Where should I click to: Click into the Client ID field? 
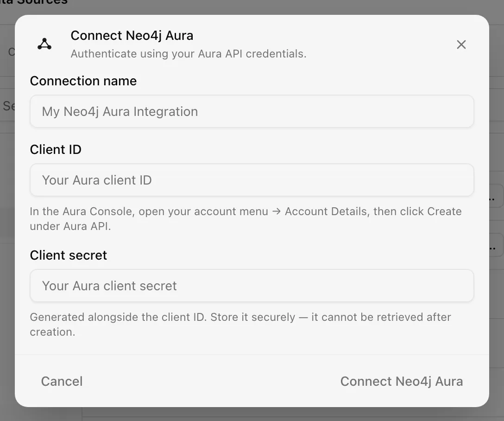coord(252,180)
